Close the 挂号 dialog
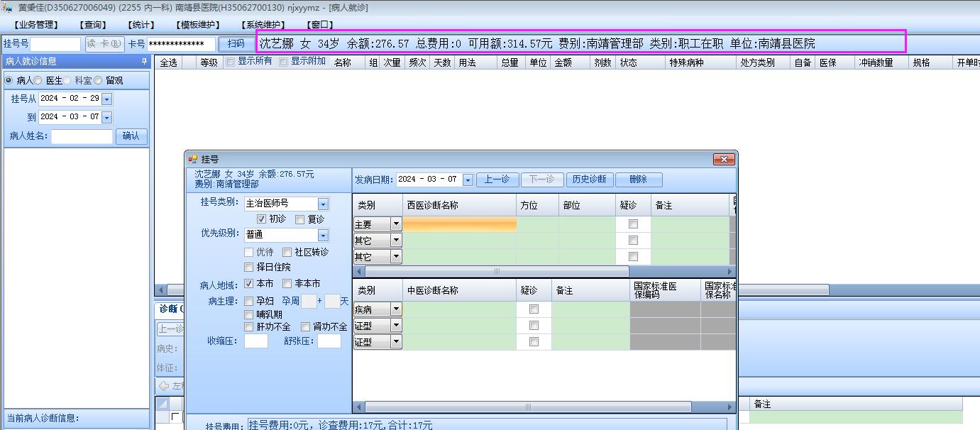Screen dimensions: 980x430 723,159
